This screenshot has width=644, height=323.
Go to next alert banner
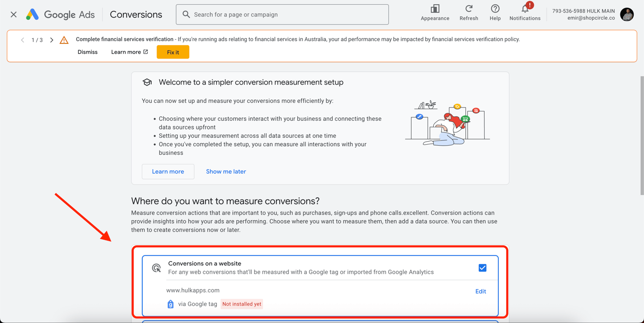(x=52, y=40)
